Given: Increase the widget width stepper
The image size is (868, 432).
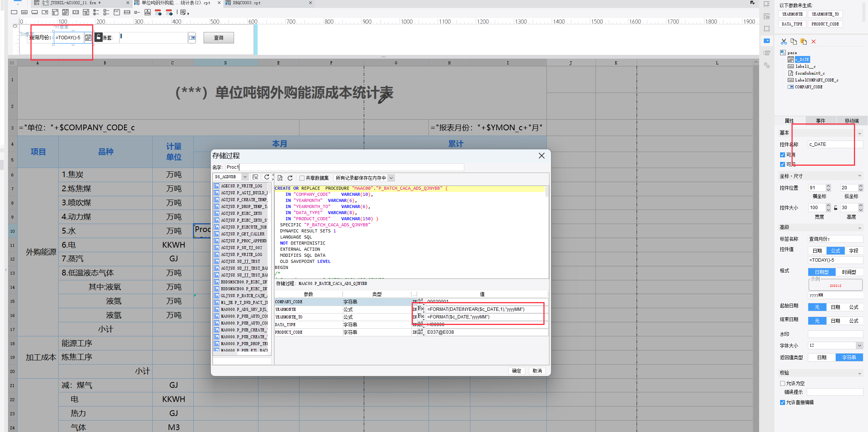Looking at the screenshot, I should [x=828, y=206].
